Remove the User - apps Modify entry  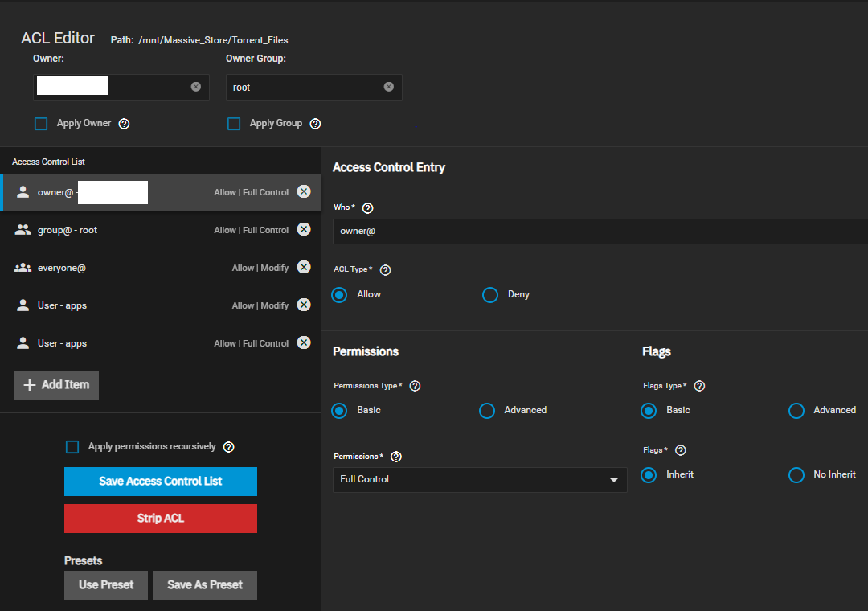[304, 305]
